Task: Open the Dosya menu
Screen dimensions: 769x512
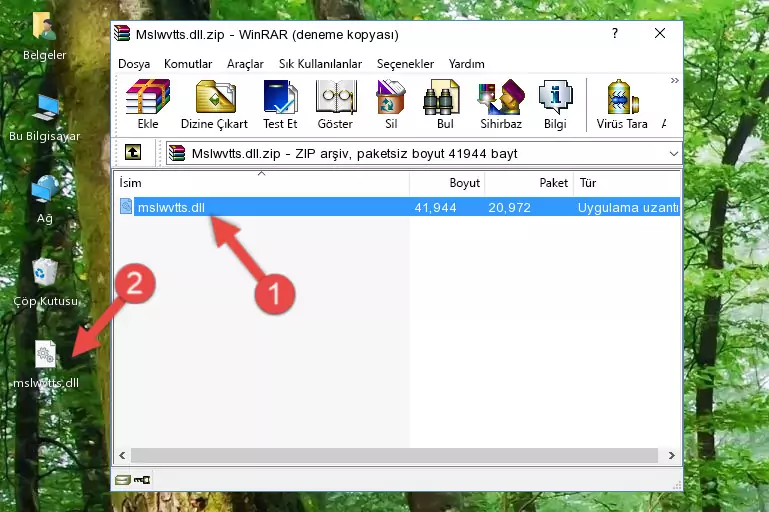Action: click(x=134, y=64)
